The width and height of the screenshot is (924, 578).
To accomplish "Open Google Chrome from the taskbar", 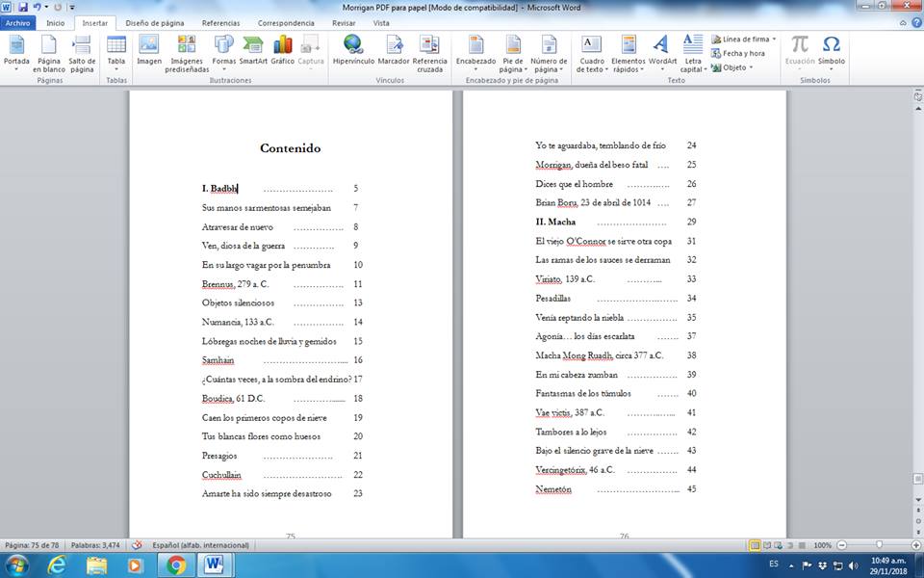I will click(176, 565).
